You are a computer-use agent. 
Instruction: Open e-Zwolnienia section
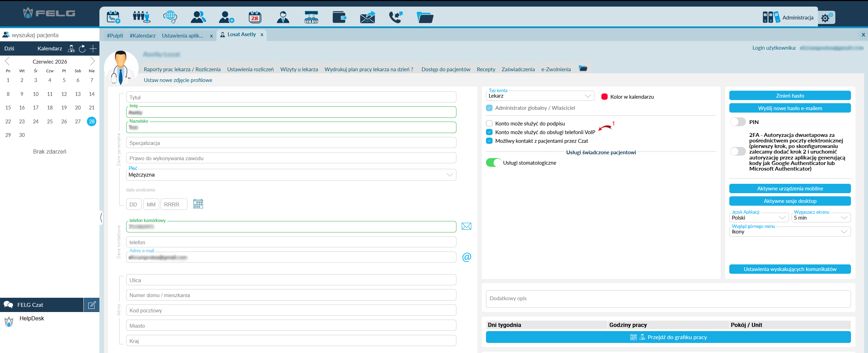[556, 69]
